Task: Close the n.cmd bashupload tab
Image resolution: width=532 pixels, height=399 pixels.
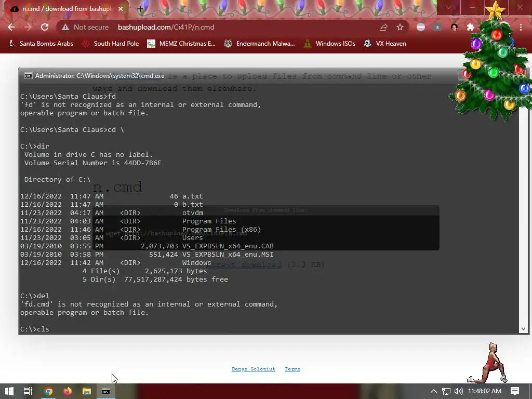Action: click(121, 9)
